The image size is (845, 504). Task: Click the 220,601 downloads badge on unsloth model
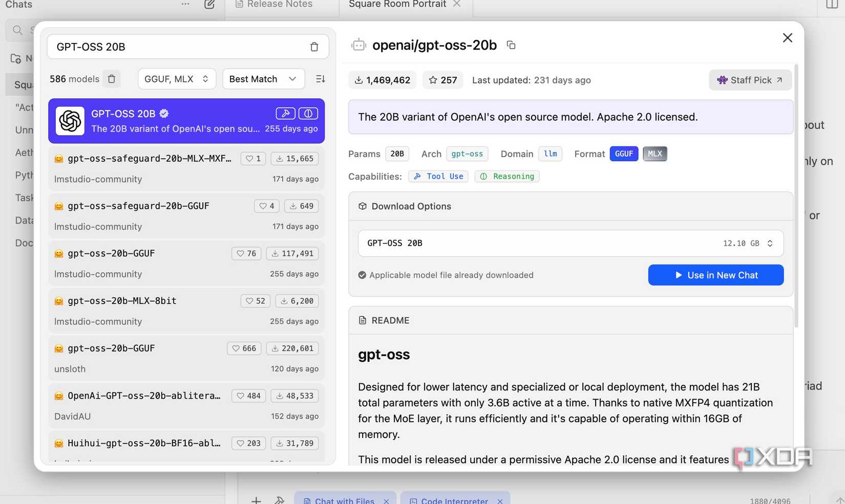(x=292, y=348)
